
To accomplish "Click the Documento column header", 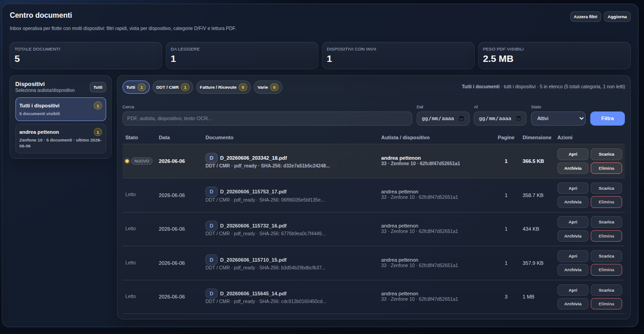I will [220, 137].
